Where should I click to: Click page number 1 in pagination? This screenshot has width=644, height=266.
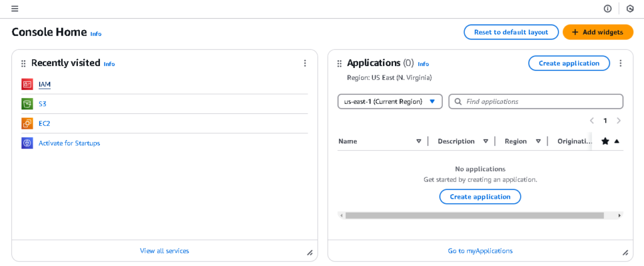[x=605, y=121]
